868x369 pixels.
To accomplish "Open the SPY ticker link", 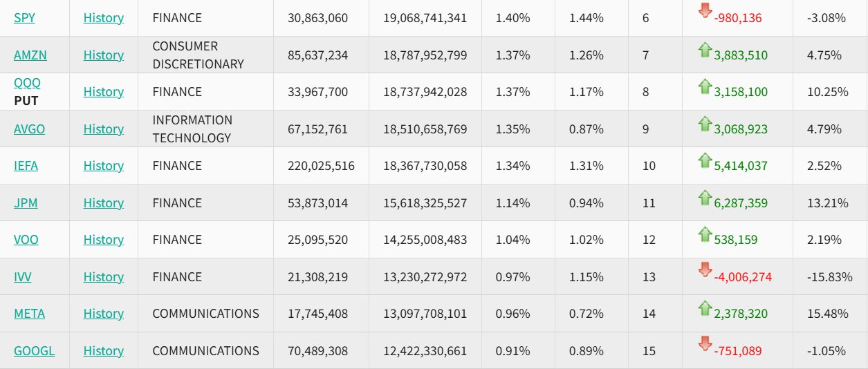I will (24, 18).
